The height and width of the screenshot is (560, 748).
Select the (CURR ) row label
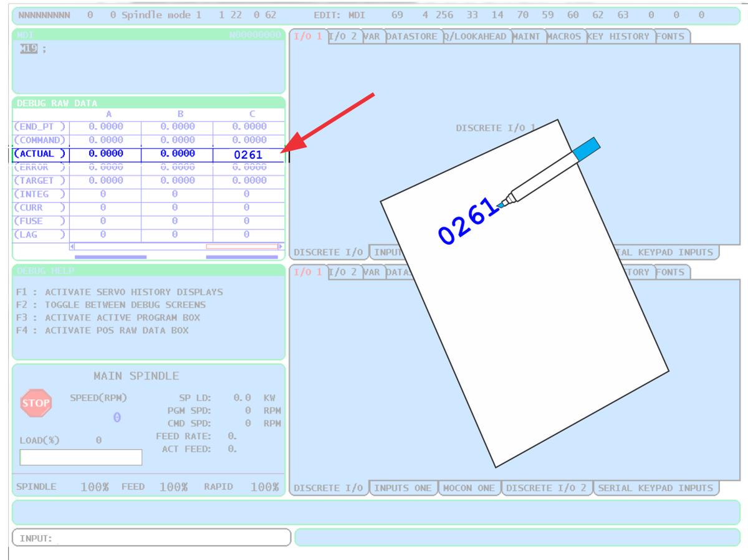coord(41,207)
